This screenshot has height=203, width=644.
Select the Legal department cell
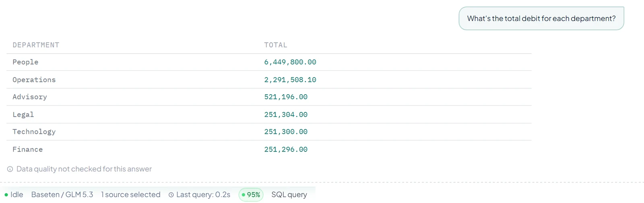(x=23, y=115)
